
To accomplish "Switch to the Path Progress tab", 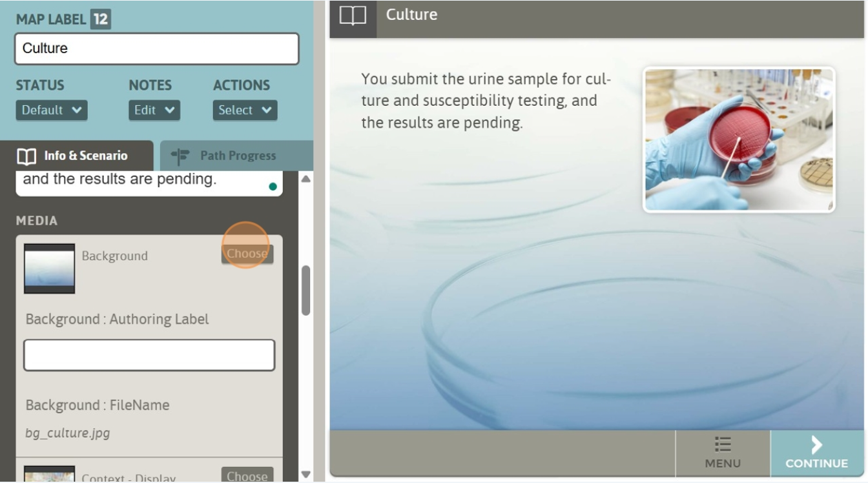I will click(237, 156).
